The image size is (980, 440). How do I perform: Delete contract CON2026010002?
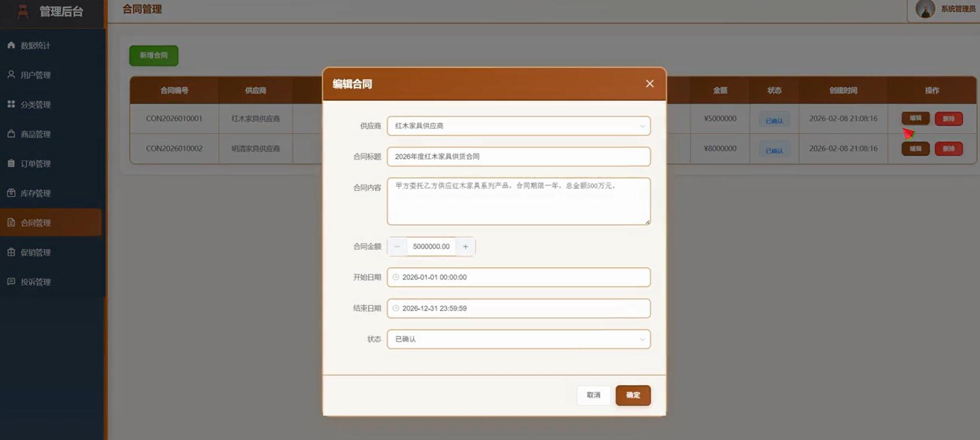click(x=948, y=149)
